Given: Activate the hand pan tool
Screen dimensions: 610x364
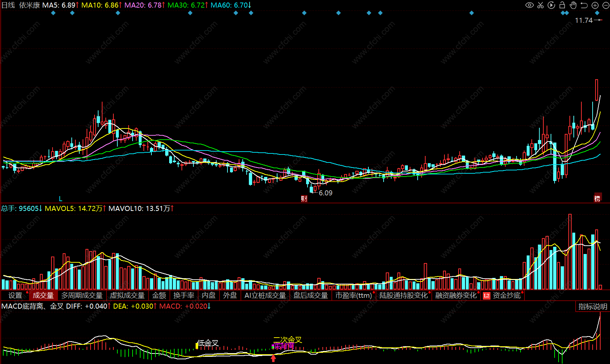Looking at the screenshot, I should (x=573, y=5).
